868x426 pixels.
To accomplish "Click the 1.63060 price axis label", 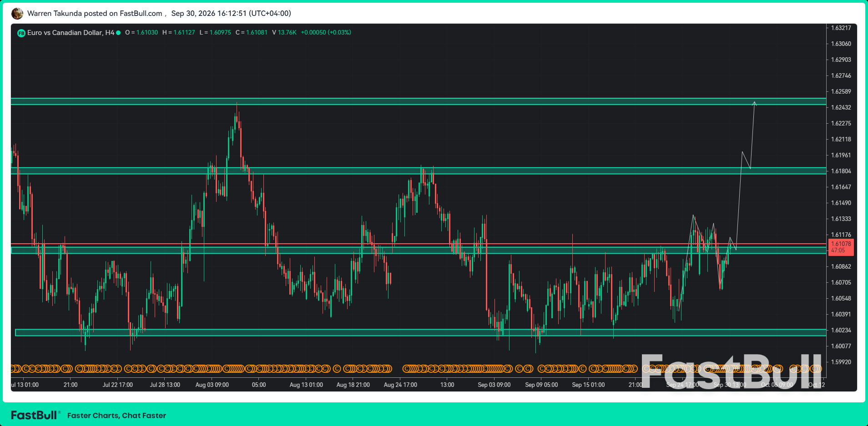I will 841,44.
